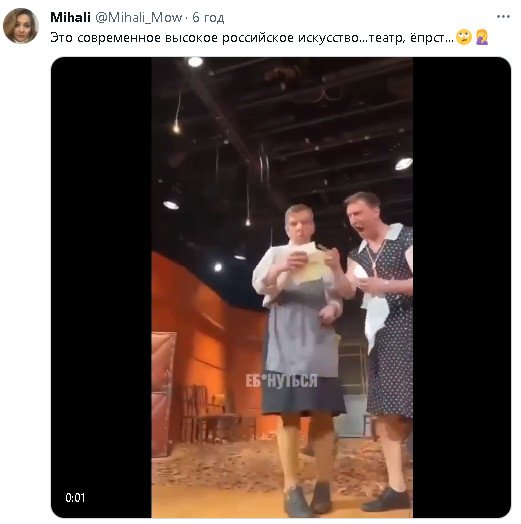Click the 0:01 video time indicator
The image size is (521, 524).
(x=75, y=498)
